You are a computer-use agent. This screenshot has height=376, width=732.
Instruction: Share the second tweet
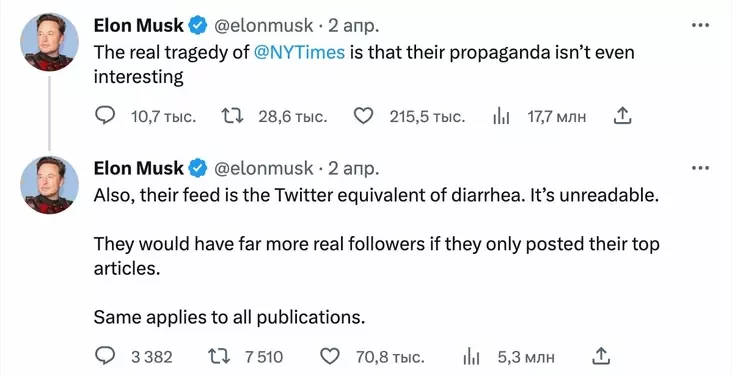(x=601, y=357)
